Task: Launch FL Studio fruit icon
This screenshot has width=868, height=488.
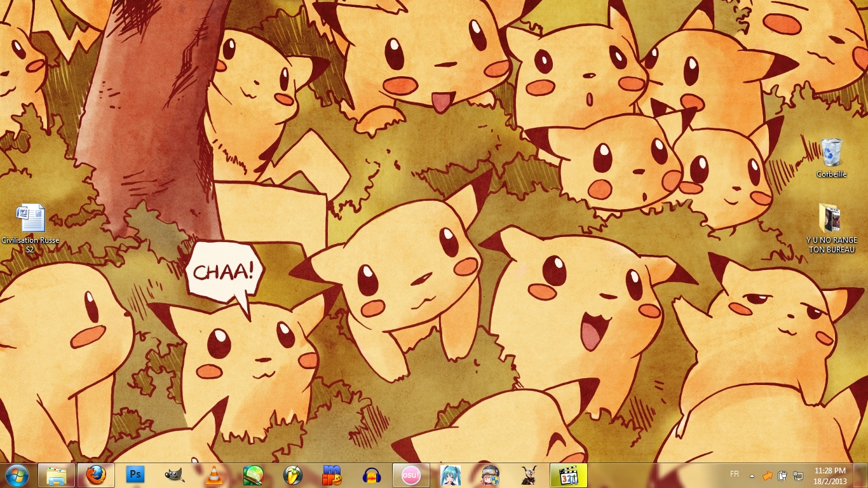Action: coord(293,475)
